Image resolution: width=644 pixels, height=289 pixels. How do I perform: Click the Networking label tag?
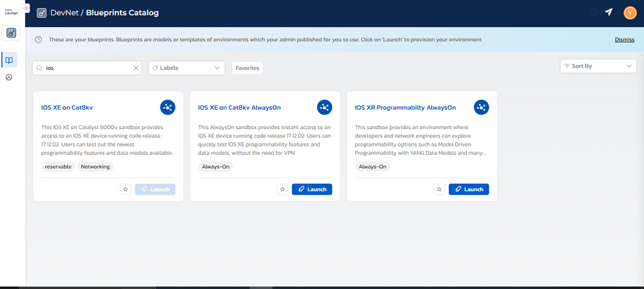95,166
